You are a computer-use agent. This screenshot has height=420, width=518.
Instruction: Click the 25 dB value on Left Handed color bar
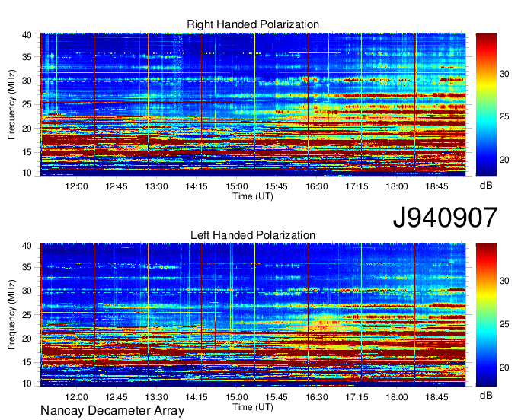click(504, 324)
